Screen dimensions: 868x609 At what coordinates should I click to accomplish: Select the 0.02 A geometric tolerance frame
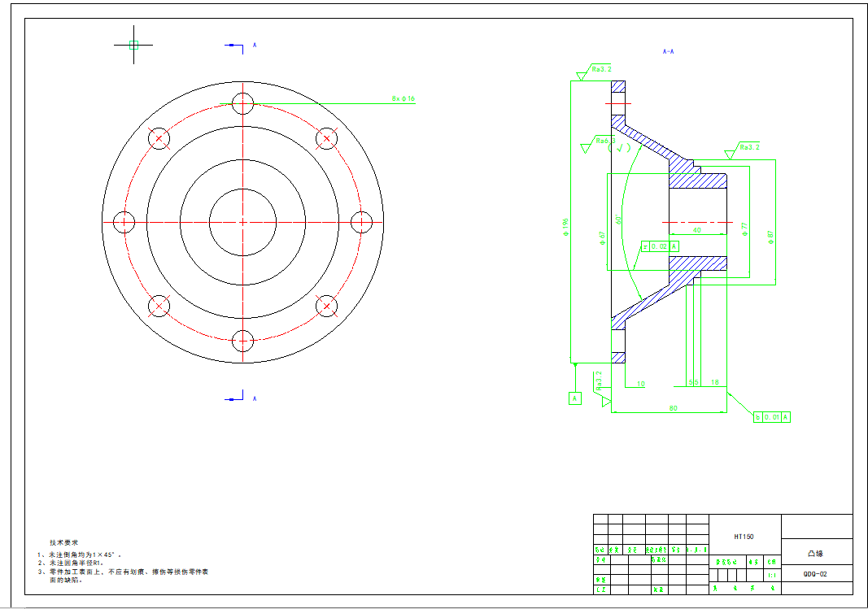pyautogui.click(x=660, y=246)
